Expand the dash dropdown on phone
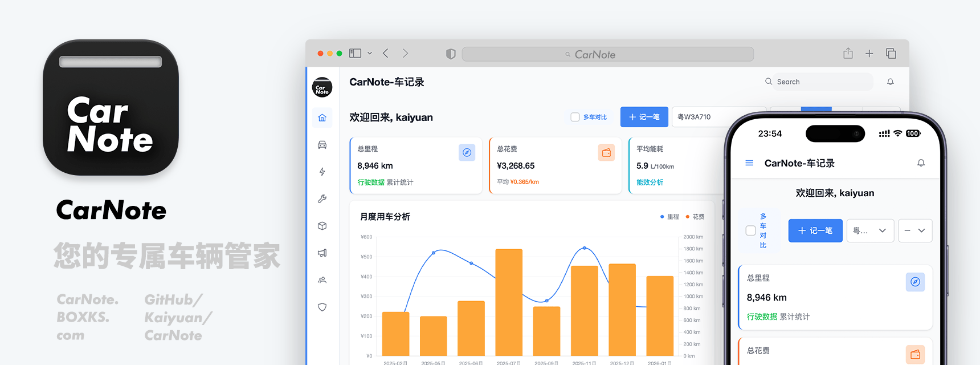The width and height of the screenshot is (980, 365). click(x=914, y=231)
